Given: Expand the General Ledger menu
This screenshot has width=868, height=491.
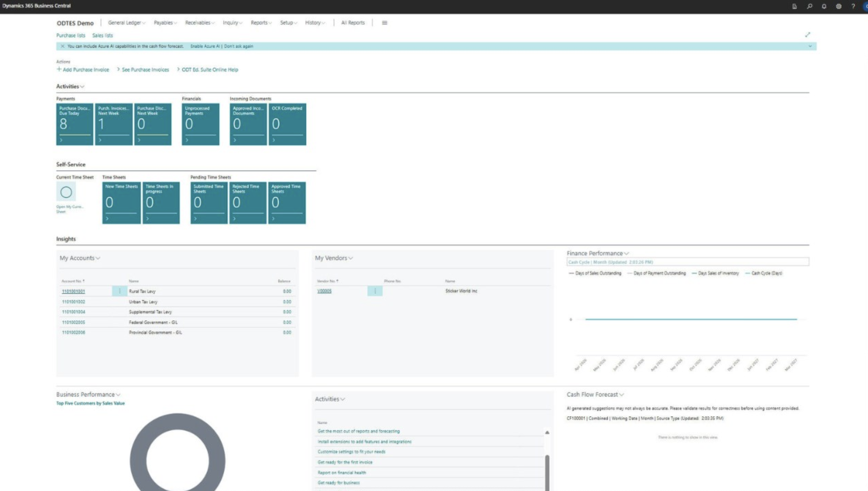Looking at the screenshot, I should click(127, 23).
